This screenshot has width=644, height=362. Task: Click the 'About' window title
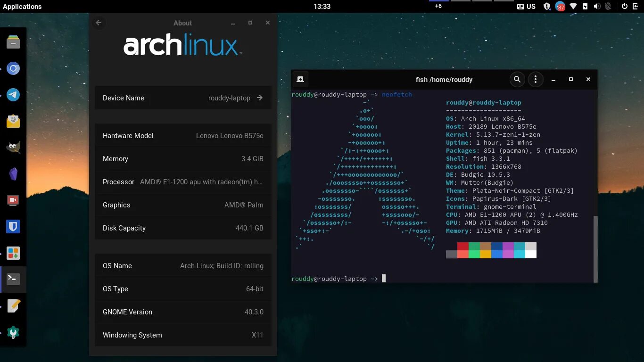tap(182, 23)
